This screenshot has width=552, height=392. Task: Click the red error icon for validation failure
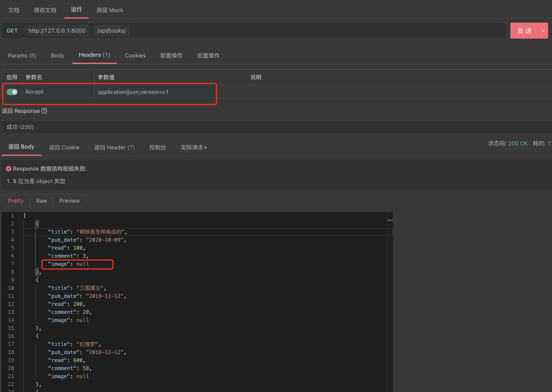pos(8,169)
